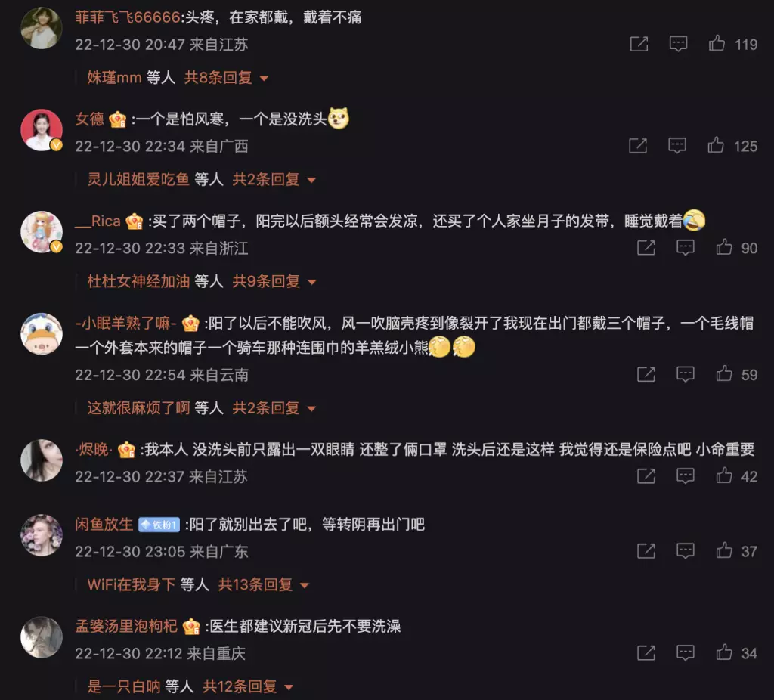
Task: Expand 共8条回复 under 菲菲飞飞66666
Action: 226,78
